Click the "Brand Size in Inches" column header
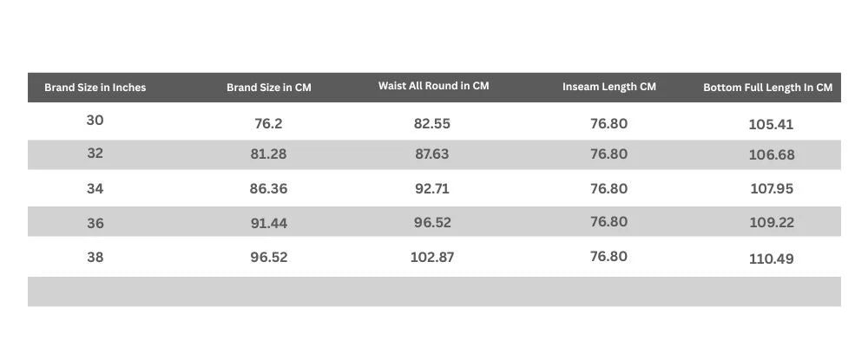 point(95,88)
